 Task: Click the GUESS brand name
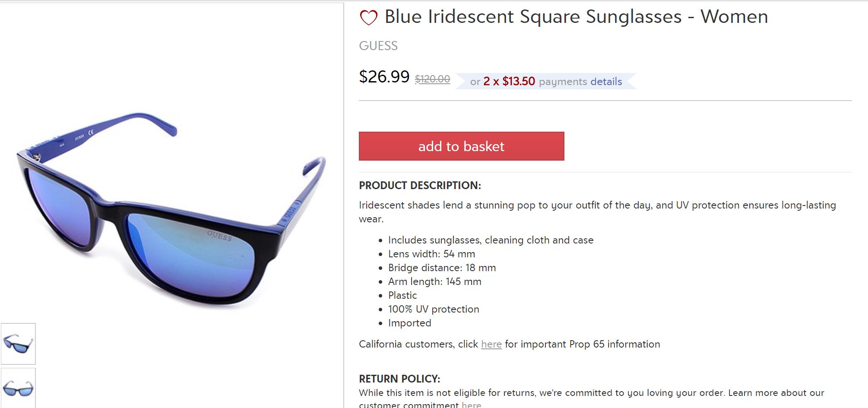pyautogui.click(x=378, y=46)
